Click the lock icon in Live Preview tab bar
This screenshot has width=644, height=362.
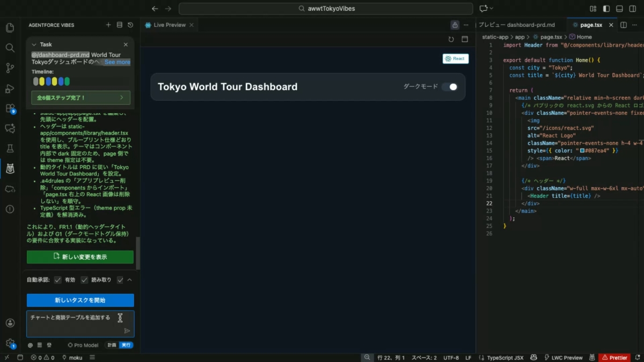455,25
